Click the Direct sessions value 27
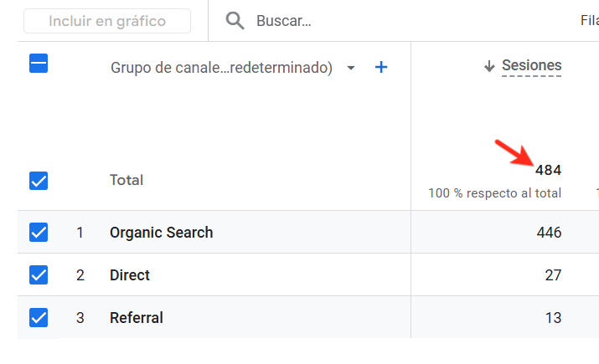Screen dimensions: 599x364 tap(553, 275)
